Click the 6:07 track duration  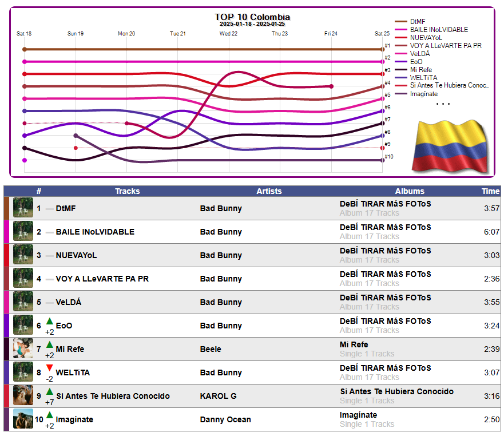pos(492,232)
